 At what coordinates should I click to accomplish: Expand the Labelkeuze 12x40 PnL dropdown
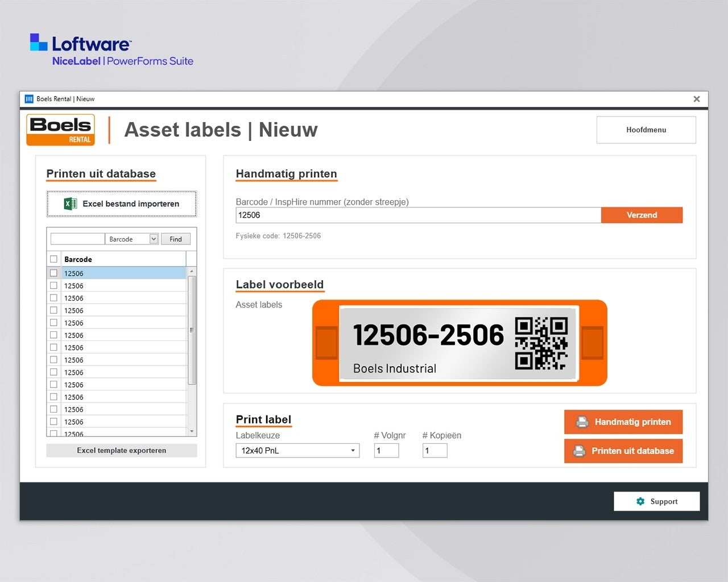pos(353,451)
